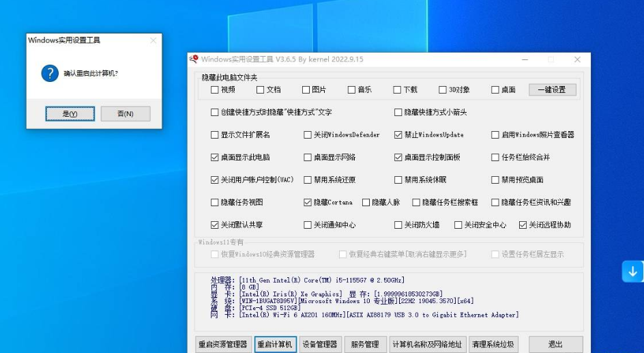Toggle 关闭WindowsDefender checkbox
The image size is (644, 353).
307,135
